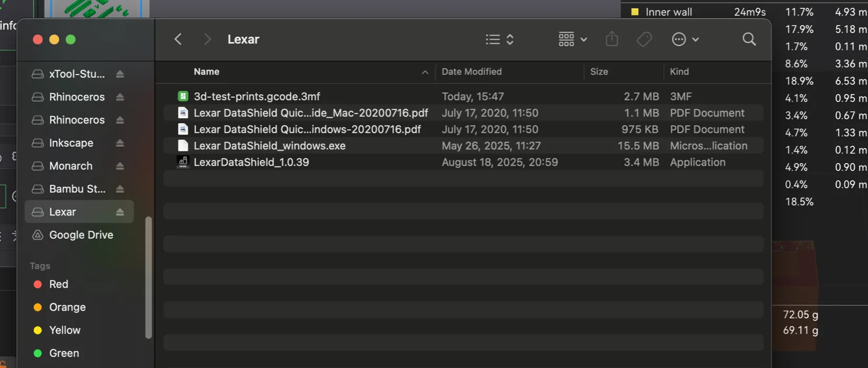Viewport: 868px width, 368px height.
Task: Open the Action ellipsis menu
Action: 685,39
